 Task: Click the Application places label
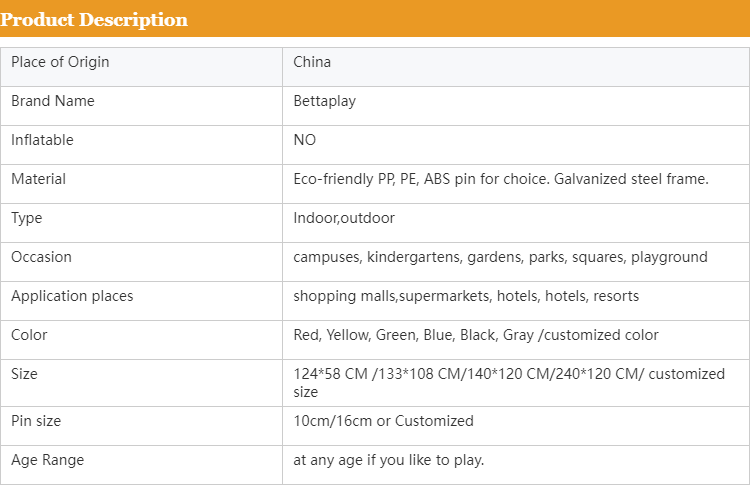tap(72, 296)
